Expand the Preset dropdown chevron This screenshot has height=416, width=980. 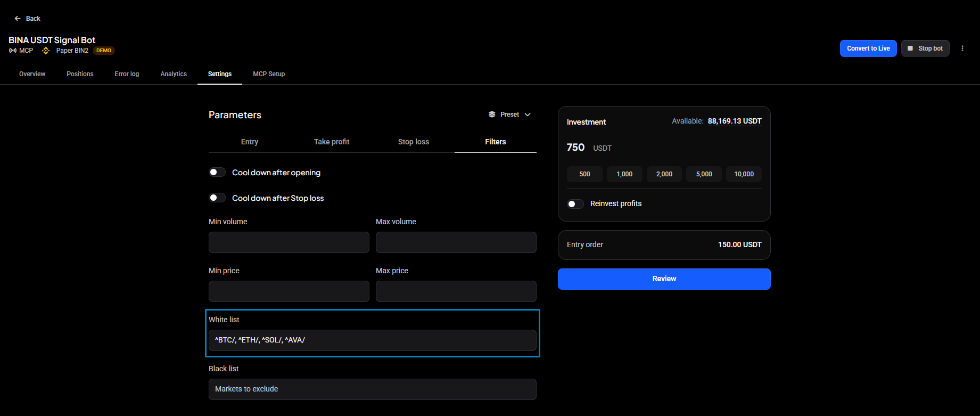528,115
